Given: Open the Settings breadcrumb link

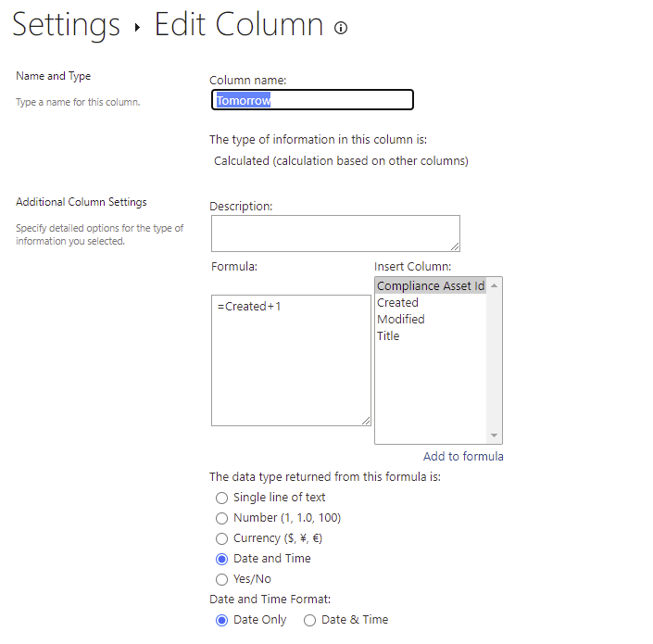Looking at the screenshot, I should [66, 25].
